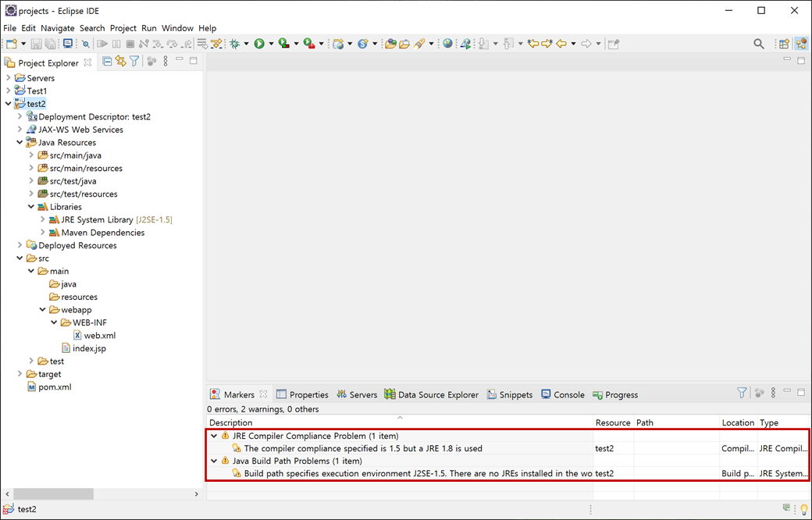Click the Markers view filter funnel icon
This screenshot has height=520, width=812.
[x=742, y=393]
